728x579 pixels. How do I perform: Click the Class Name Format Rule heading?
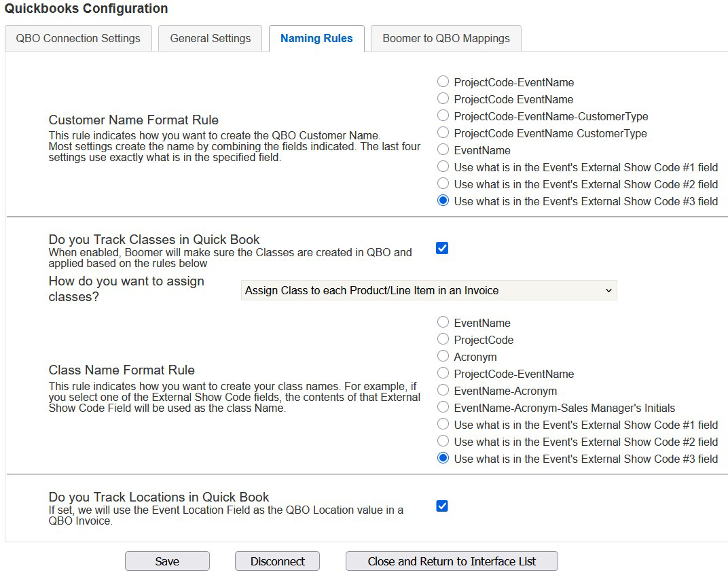pos(122,370)
